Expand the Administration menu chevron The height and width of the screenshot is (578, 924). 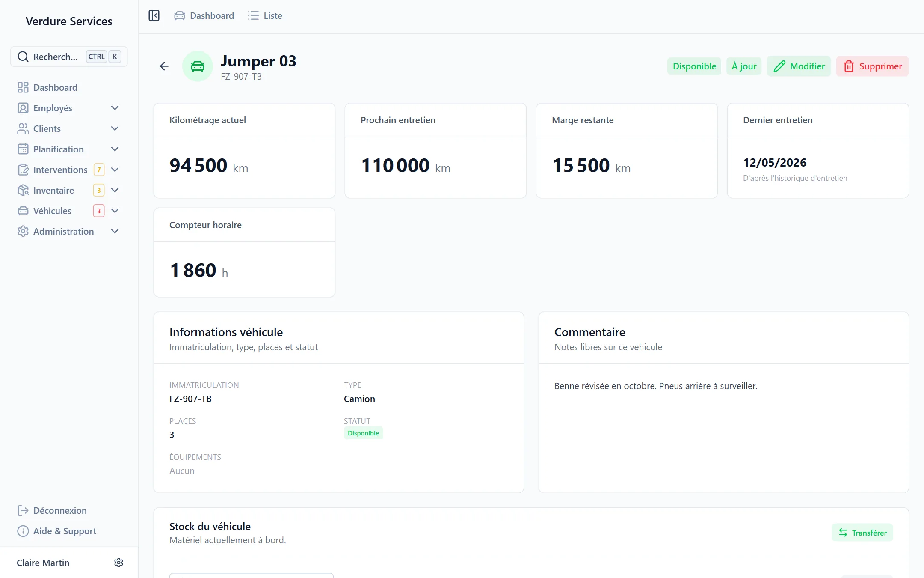pyautogui.click(x=115, y=231)
